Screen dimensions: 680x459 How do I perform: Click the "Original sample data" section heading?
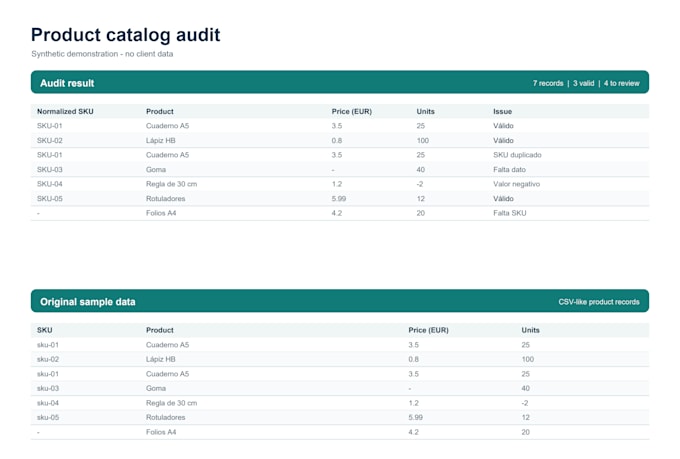pos(88,302)
